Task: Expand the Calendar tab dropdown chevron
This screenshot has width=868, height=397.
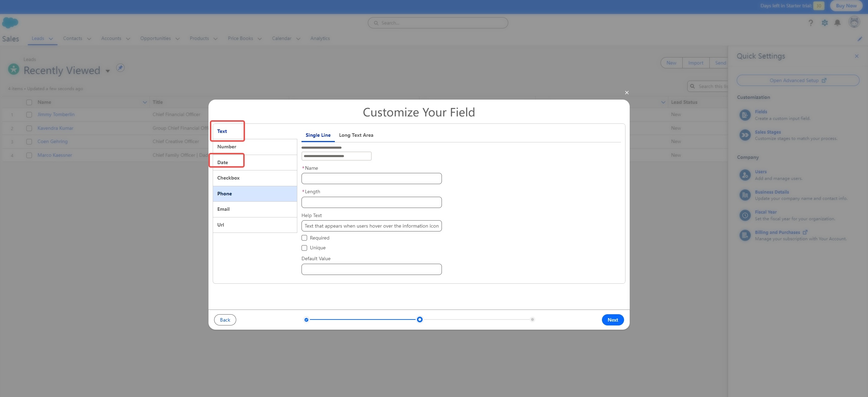Action: pyautogui.click(x=298, y=39)
